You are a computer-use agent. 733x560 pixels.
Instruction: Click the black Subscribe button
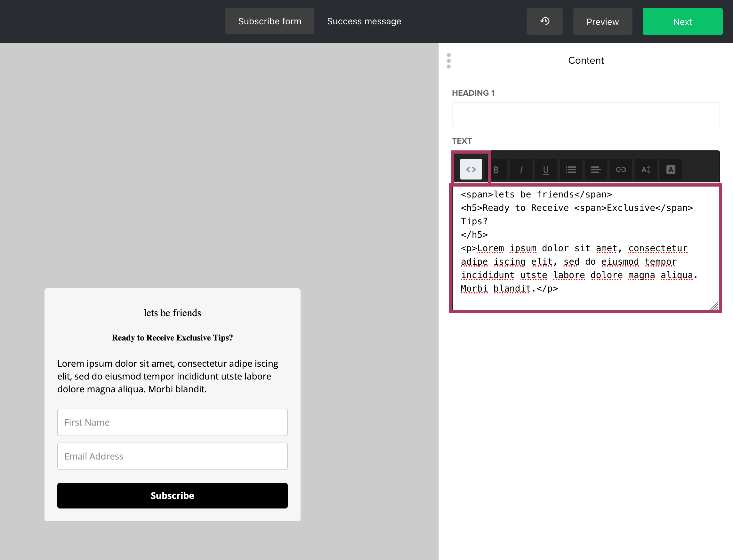click(x=172, y=495)
